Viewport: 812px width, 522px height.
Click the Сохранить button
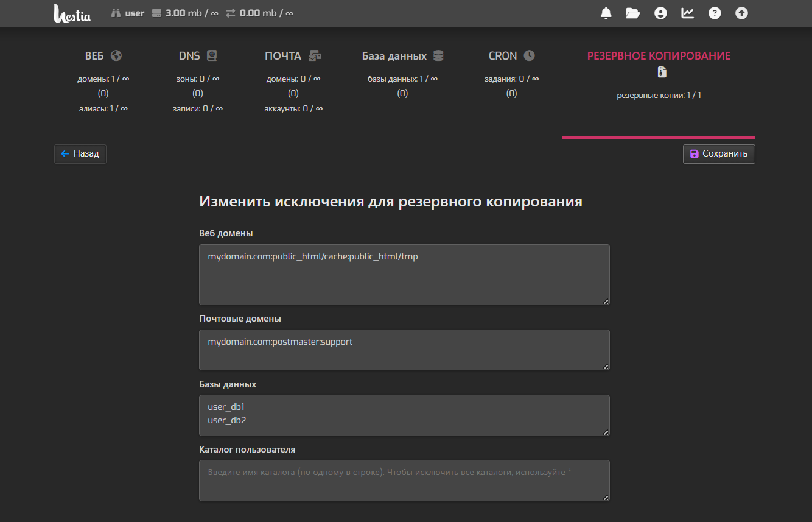[719, 154]
